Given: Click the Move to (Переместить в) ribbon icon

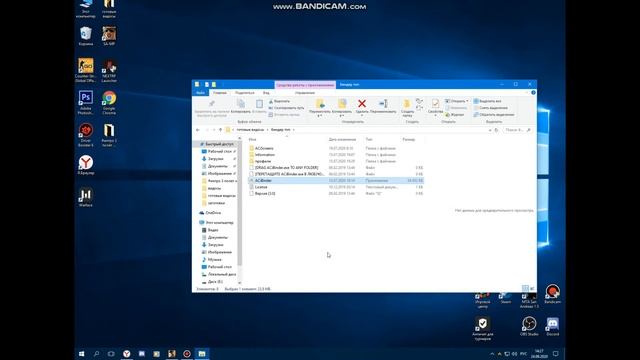Looking at the screenshot, I should (320, 104).
